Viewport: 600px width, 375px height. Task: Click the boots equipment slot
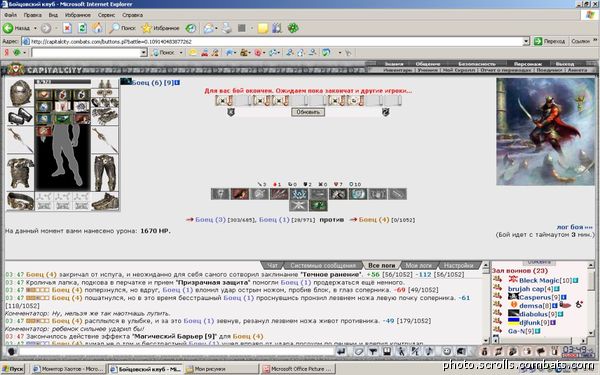click(105, 201)
